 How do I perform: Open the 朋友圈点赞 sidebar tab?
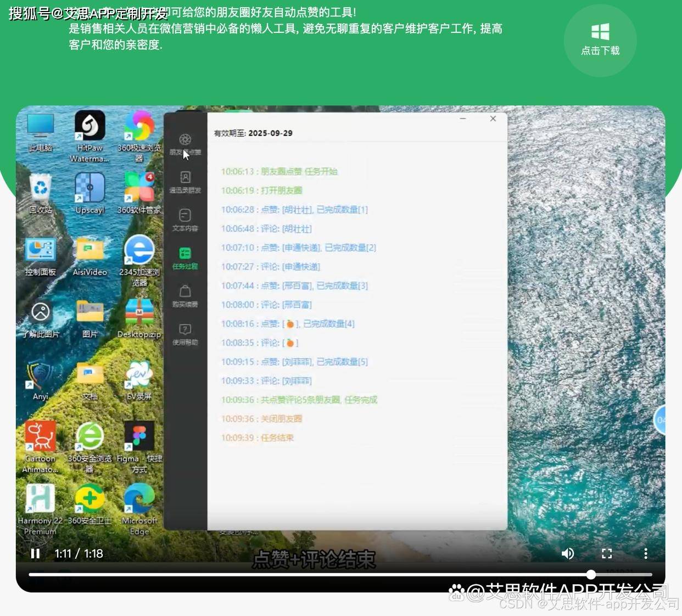(185, 144)
